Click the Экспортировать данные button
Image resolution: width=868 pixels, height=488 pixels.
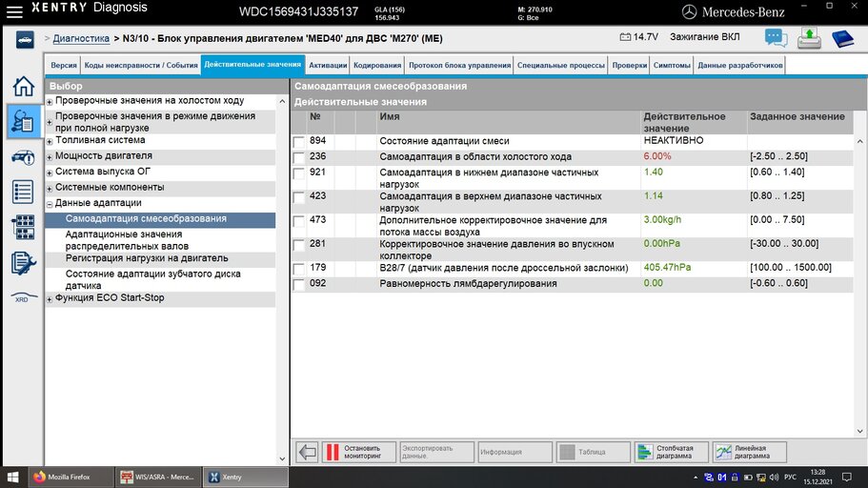[x=436, y=452]
